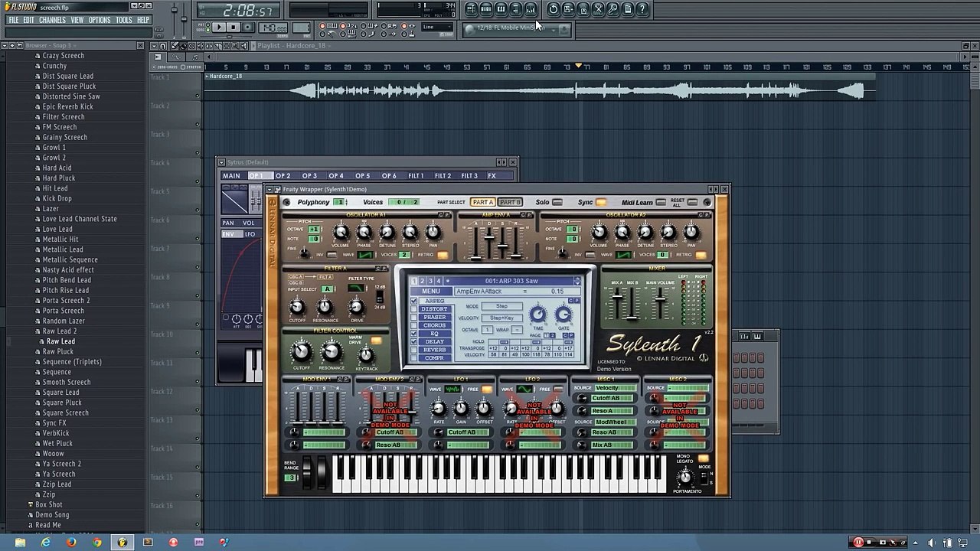The width and height of the screenshot is (980, 551).
Task: Open the playlist view from the toolbar
Action: (x=471, y=9)
